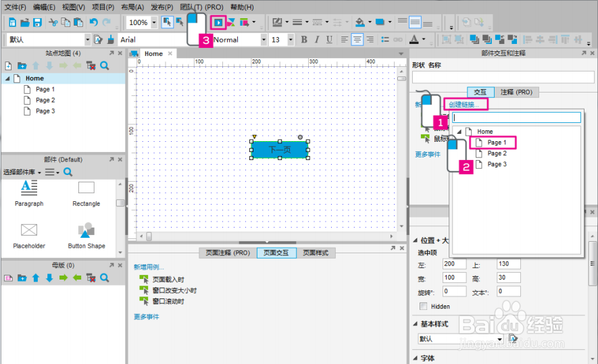Open the font color dropdown arrow
Image resolution: width=598 pixels, height=364 pixels.
[x=423, y=39]
